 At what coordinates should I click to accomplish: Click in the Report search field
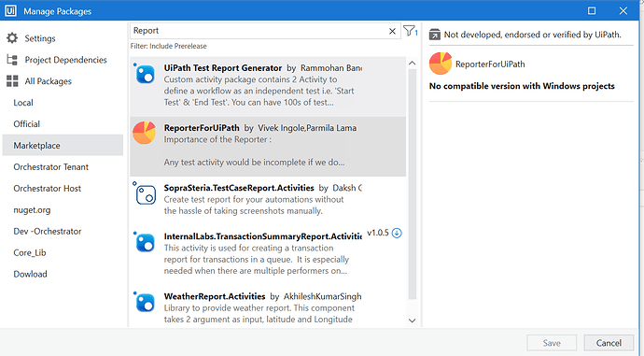pos(259,31)
